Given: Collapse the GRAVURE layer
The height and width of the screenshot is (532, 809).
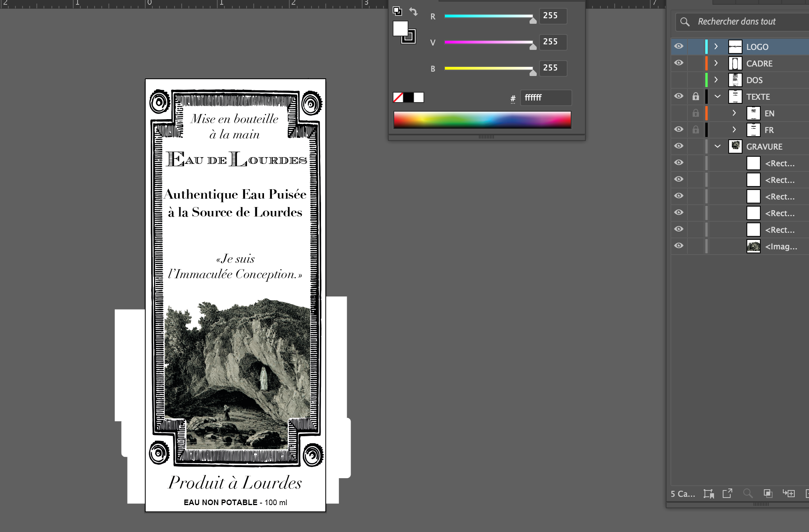Looking at the screenshot, I should point(717,146).
